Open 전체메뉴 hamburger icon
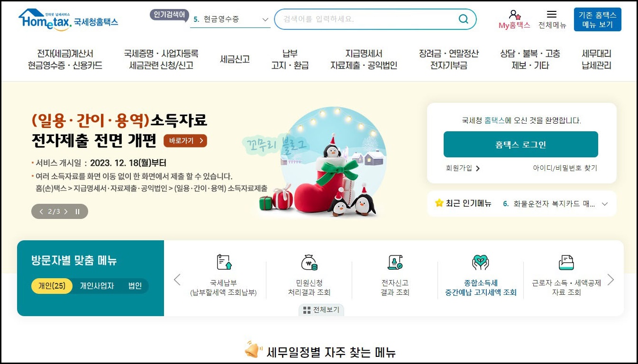Image resolution: width=638 pixels, height=364 pixels. tap(552, 14)
